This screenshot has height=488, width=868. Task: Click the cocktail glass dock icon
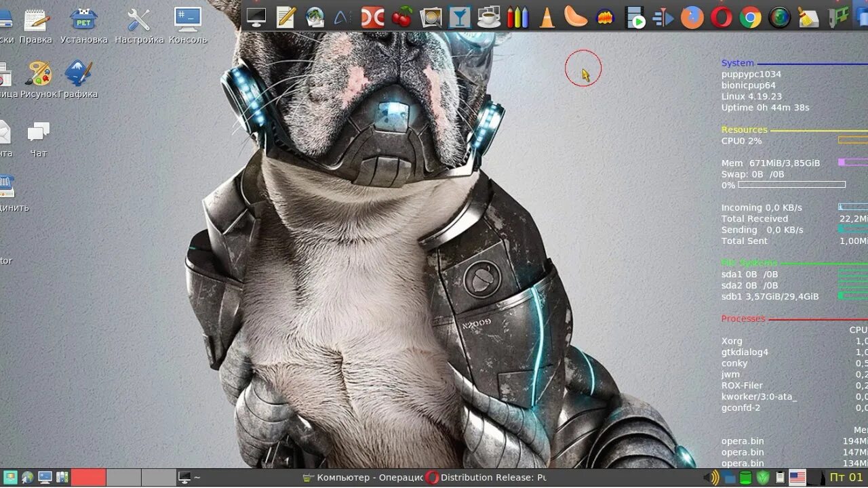click(460, 17)
